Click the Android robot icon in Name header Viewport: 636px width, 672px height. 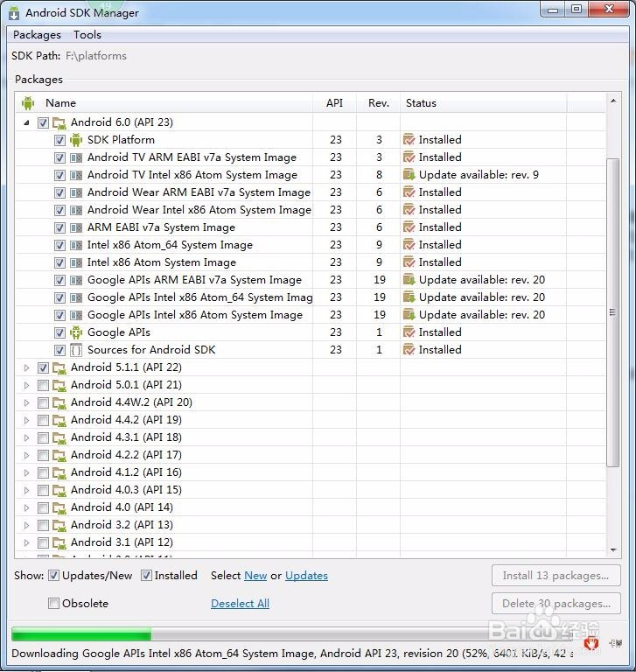click(28, 103)
